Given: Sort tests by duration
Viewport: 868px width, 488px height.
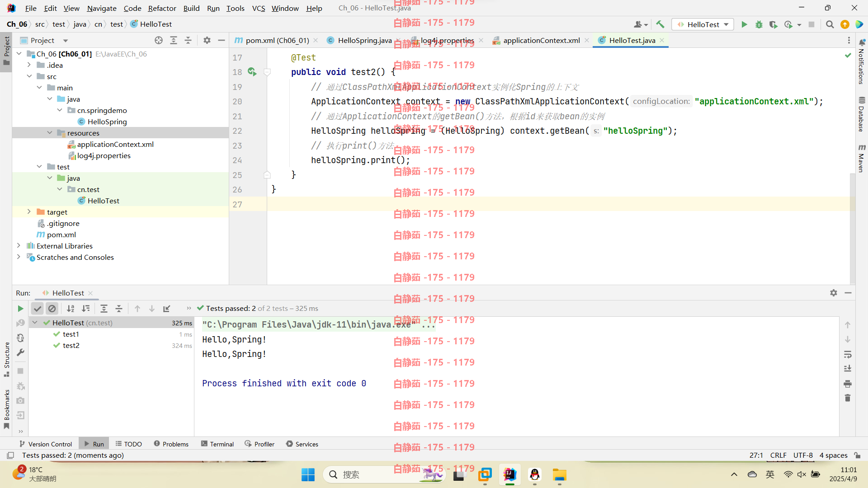Looking at the screenshot, I should pyautogui.click(x=85, y=309).
